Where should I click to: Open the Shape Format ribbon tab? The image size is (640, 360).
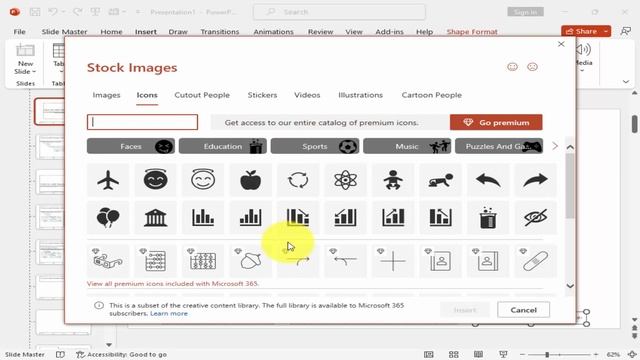coord(472,31)
